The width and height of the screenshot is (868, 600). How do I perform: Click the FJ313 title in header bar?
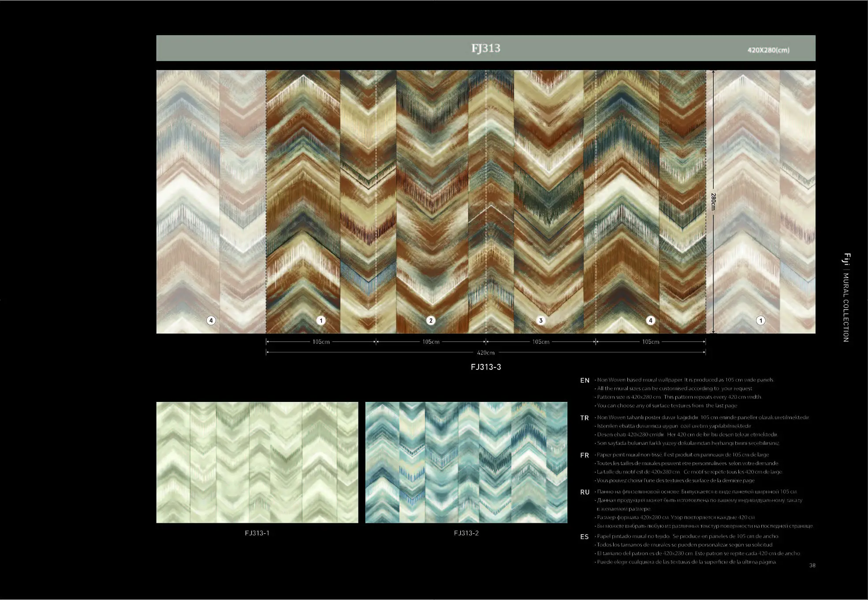click(x=485, y=48)
